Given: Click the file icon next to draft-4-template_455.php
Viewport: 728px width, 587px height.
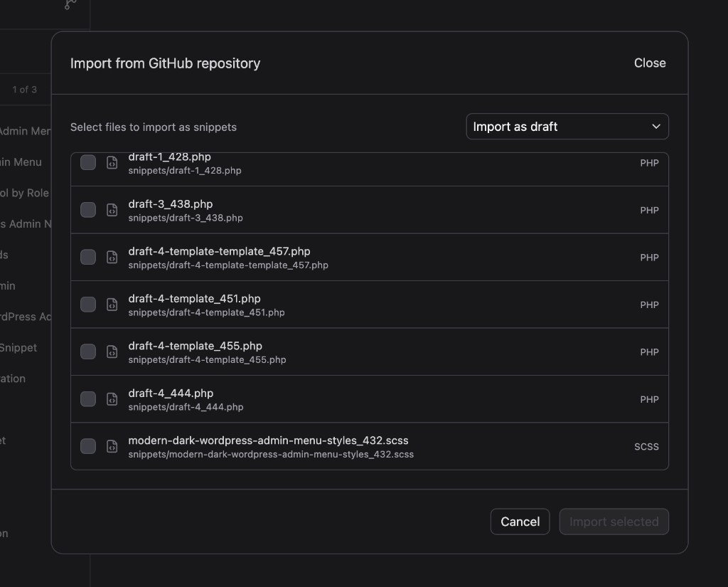Looking at the screenshot, I should click(112, 351).
